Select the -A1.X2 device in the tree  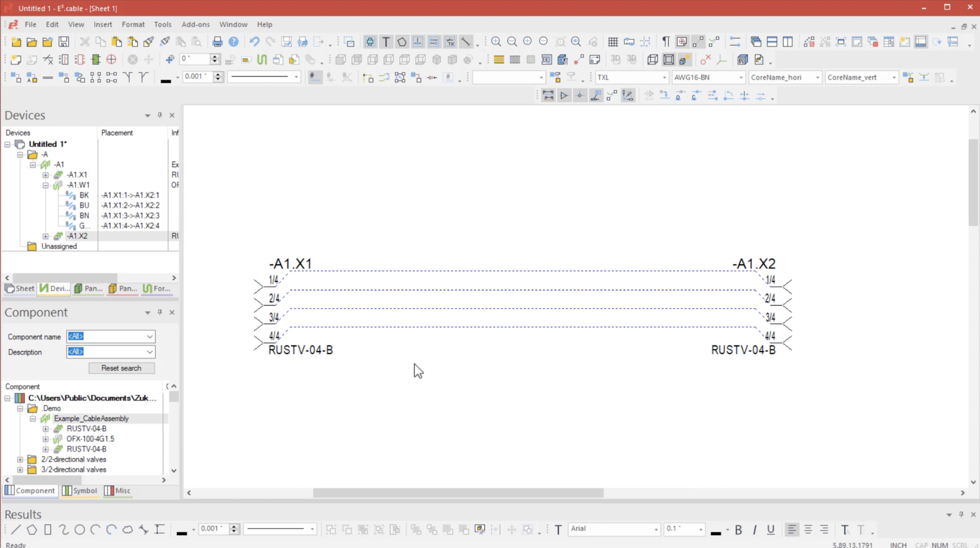pyautogui.click(x=77, y=236)
